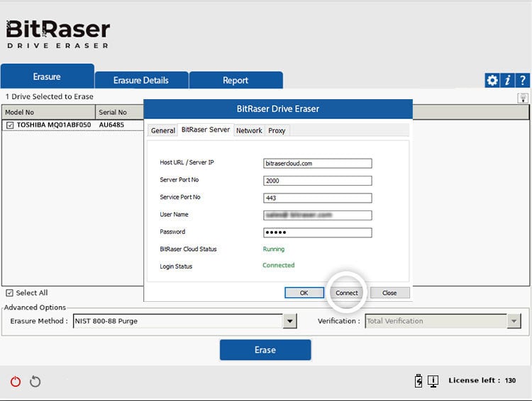This screenshot has width=532, height=401.
Task: Click the Model No column header
Action: pyautogui.click(x=48, y=112)
